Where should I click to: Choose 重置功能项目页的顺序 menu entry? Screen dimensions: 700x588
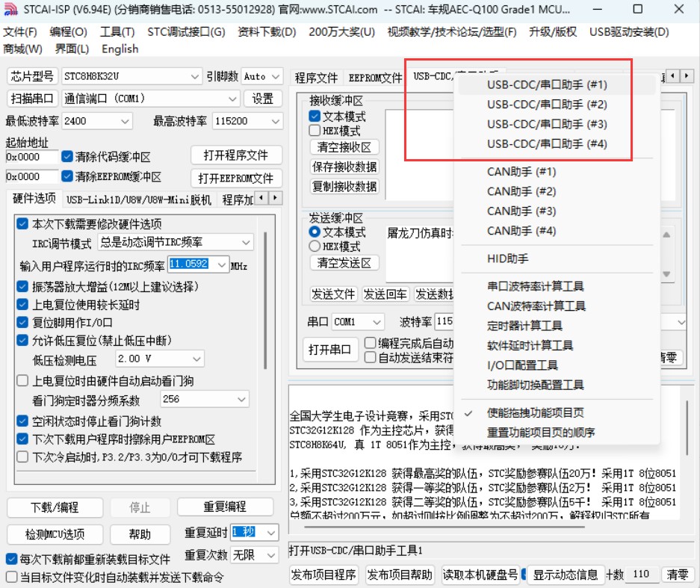(x=557, y=432)
